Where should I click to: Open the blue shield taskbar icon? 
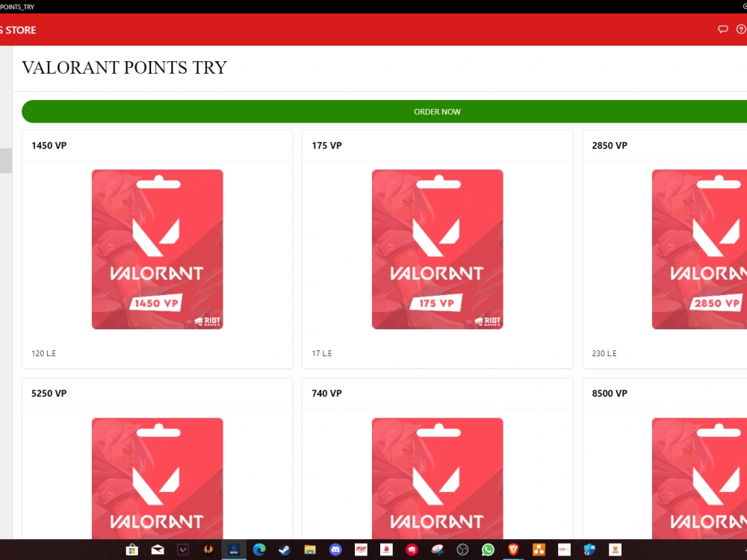(590, 550)
